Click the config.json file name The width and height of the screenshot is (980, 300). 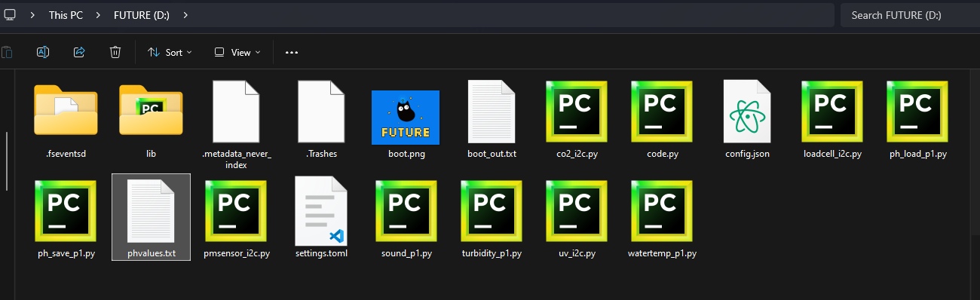pos(747,154)
